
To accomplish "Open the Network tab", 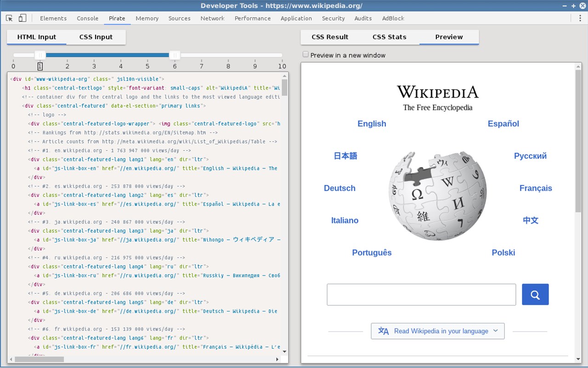I will click(x=213, y=18).
